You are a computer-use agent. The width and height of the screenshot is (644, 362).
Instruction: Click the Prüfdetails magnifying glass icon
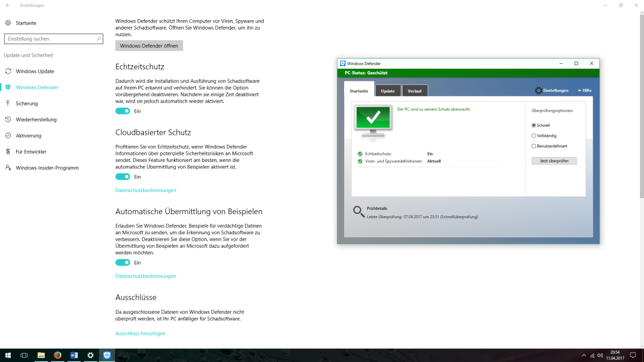coord(359,212)
